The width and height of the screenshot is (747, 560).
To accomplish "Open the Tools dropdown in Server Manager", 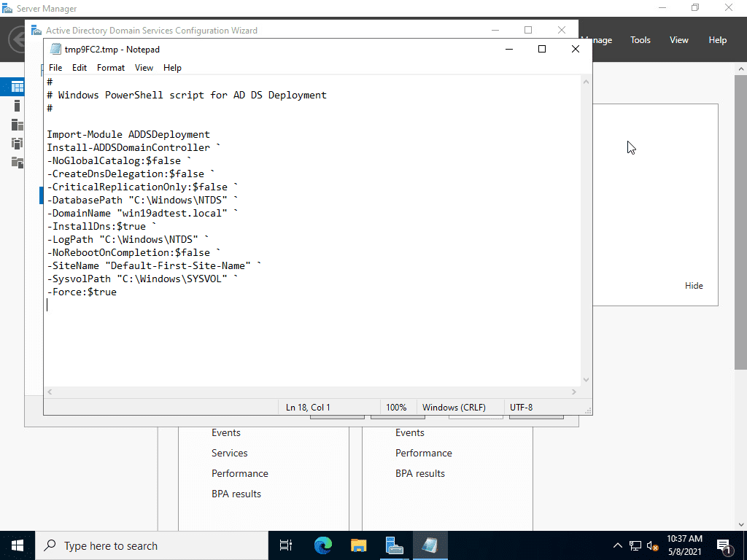I will point(640,40).
